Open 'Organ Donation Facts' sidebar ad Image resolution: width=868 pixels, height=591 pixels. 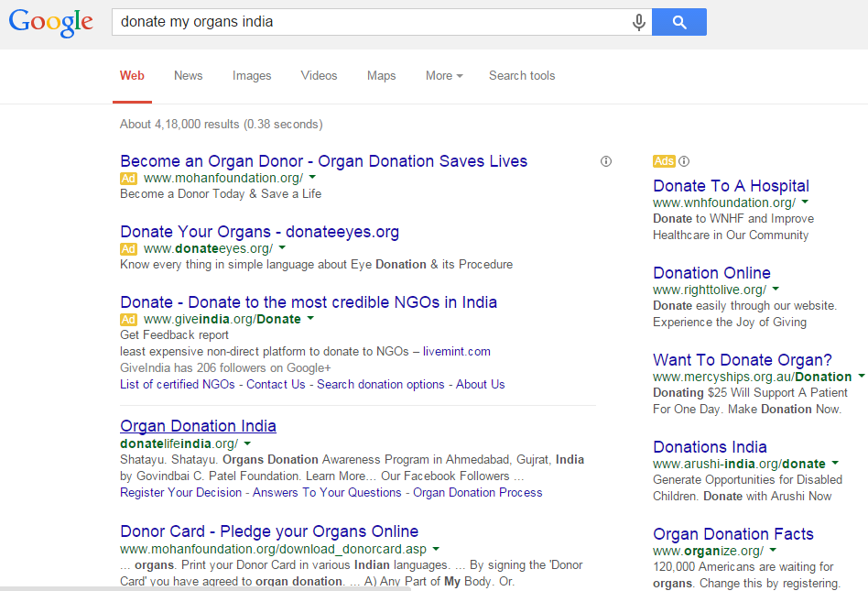(x=733, y=534)
